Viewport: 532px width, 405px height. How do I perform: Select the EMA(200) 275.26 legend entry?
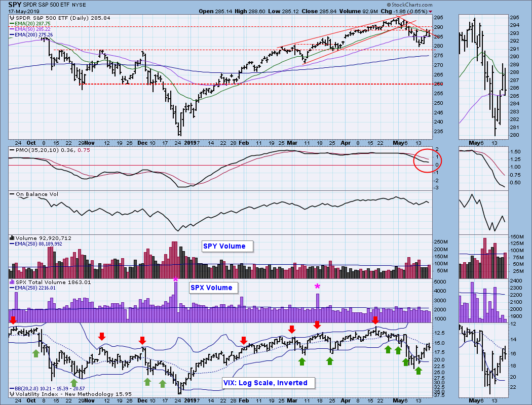tap(34, 34)
